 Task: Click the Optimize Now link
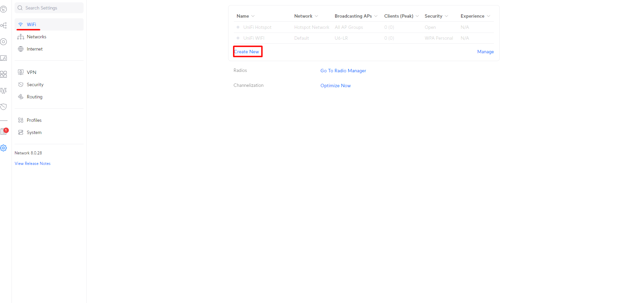pyautogui.click(x=335, y=86)
